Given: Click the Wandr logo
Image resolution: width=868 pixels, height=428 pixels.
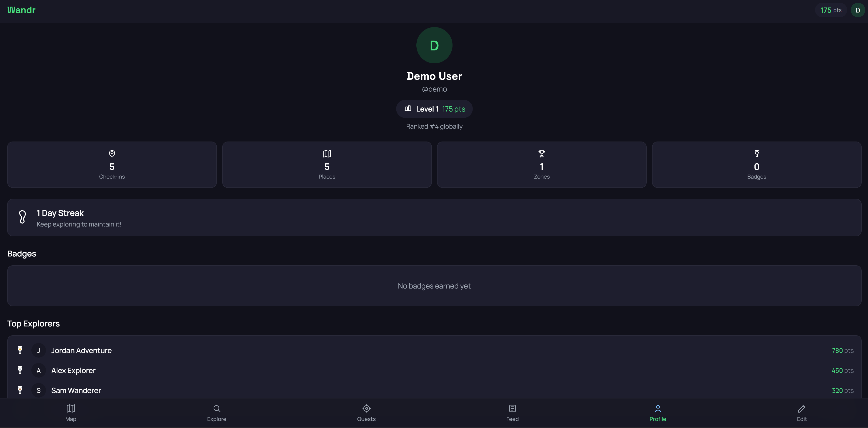Looking at the screenshot, I should [x=21, y=10].
